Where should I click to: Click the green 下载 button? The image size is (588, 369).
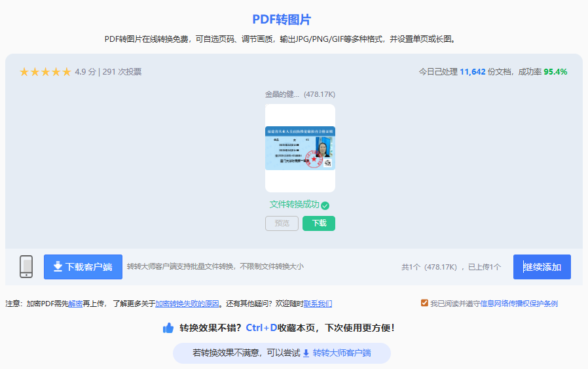coord(319,223)
